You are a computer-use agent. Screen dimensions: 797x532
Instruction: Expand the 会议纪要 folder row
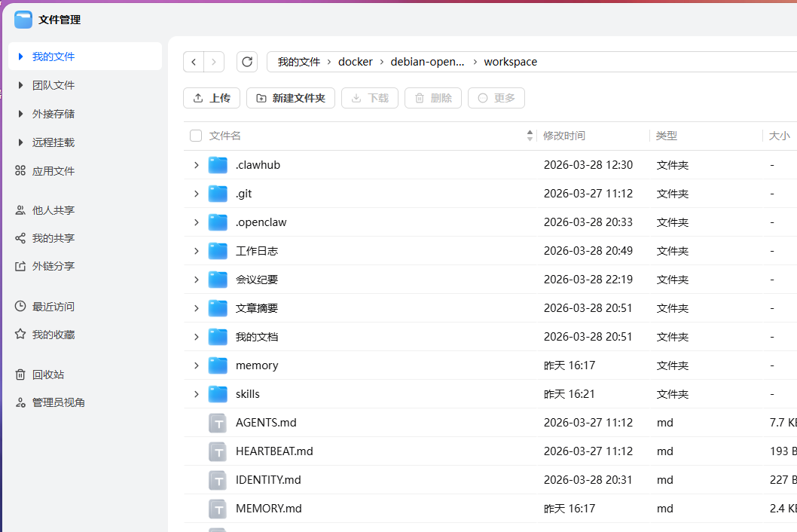click(x=196, y=280)
